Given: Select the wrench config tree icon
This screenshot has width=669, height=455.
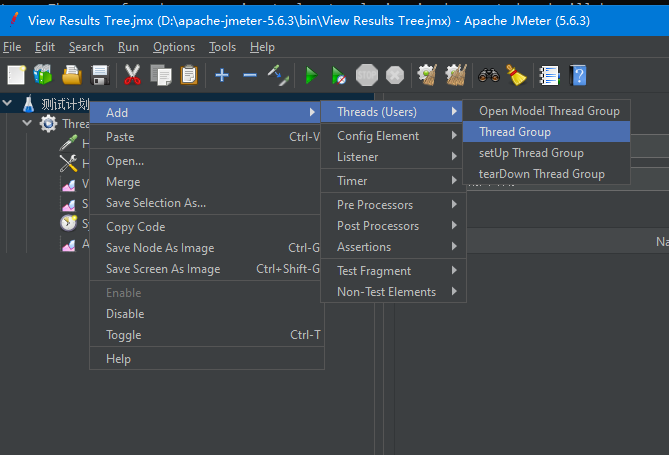Looking at the screenshot, I should coord(68,163).
